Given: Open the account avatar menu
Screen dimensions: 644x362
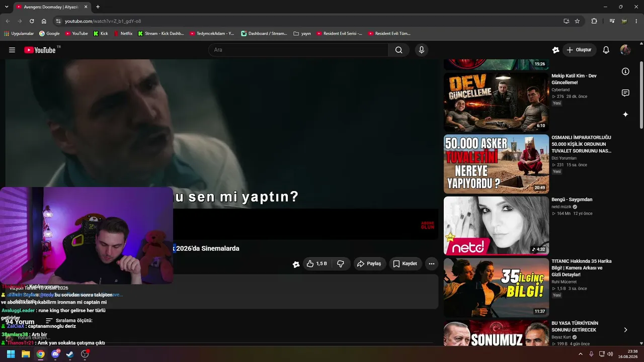Looking at the screenshot, I should 625,50.
